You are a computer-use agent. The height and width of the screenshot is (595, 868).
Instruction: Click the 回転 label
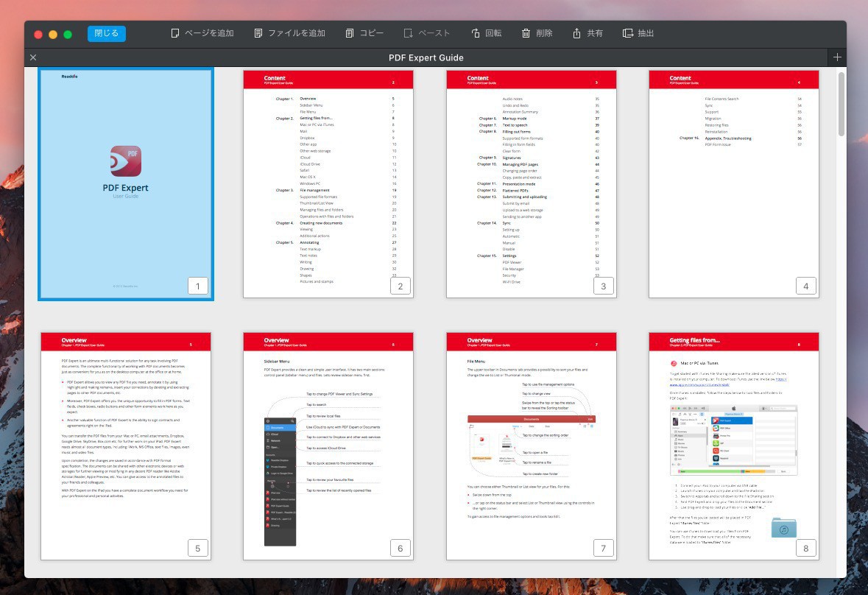coord(493,33)
